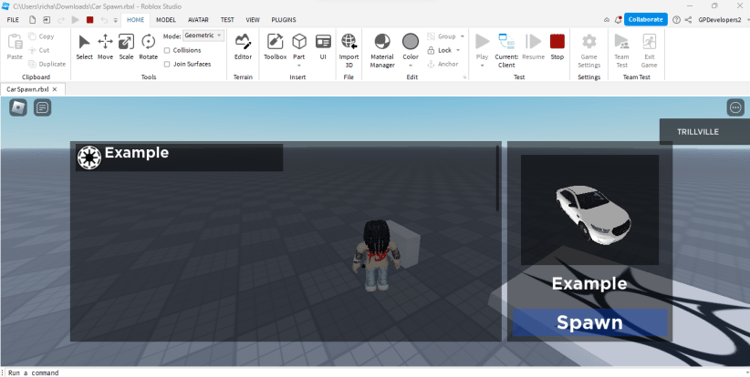The width and height of the screenshot is (750, 377).
Task: Enable the Collisions checkbox
Action: point(167,50)
